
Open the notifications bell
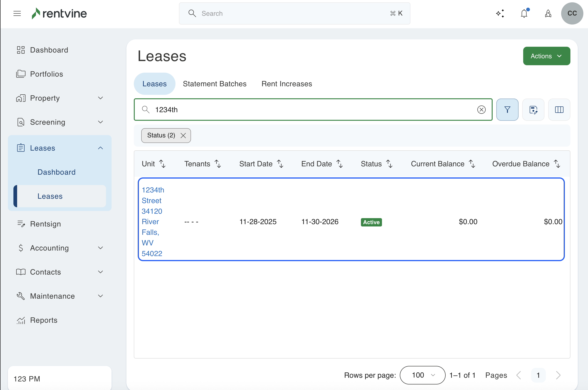(x=524, y=13)
